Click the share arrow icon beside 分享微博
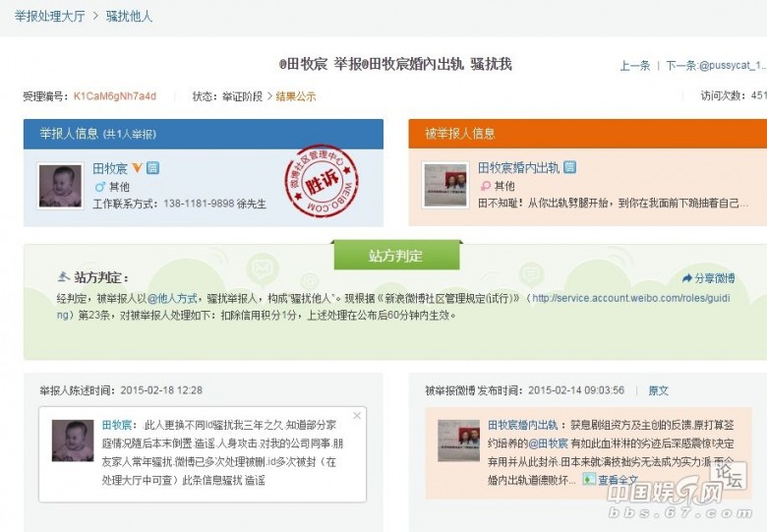767x532 pixels. pyautogui.click(x=687, y=278)
